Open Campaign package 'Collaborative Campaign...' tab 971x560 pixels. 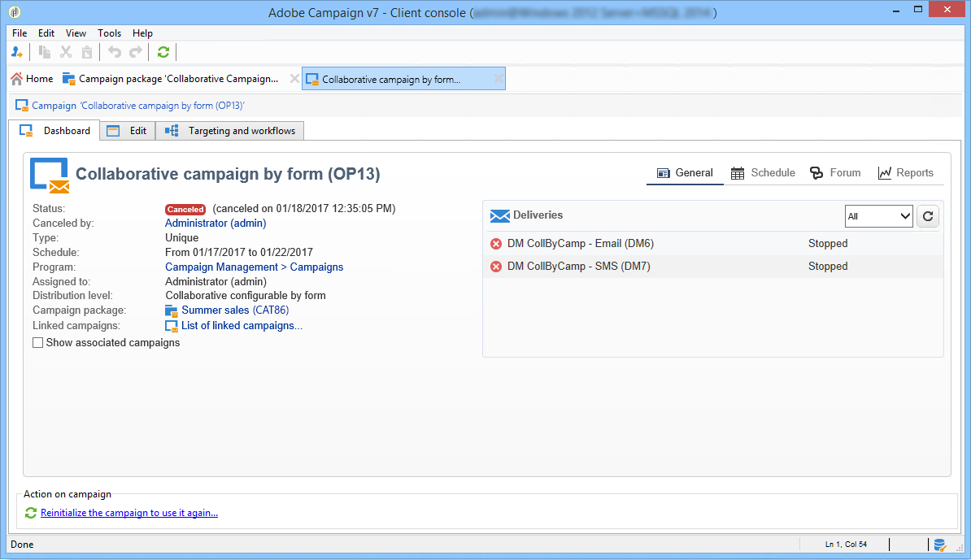pyautogui.click(x=178, y=79)
